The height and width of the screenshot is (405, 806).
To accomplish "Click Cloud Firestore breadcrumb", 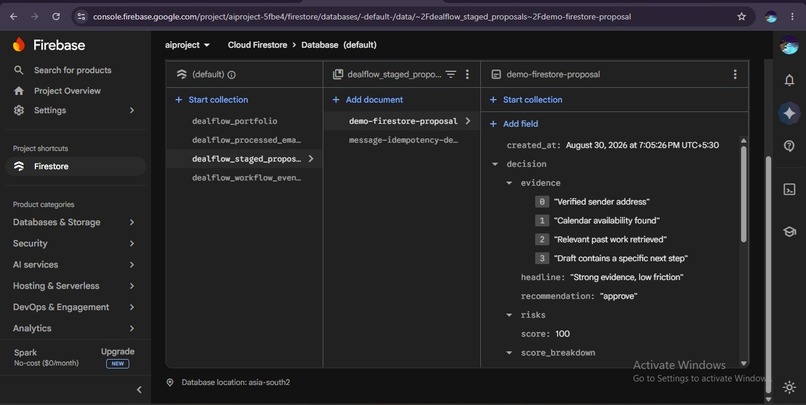I will tap(258, 45).
